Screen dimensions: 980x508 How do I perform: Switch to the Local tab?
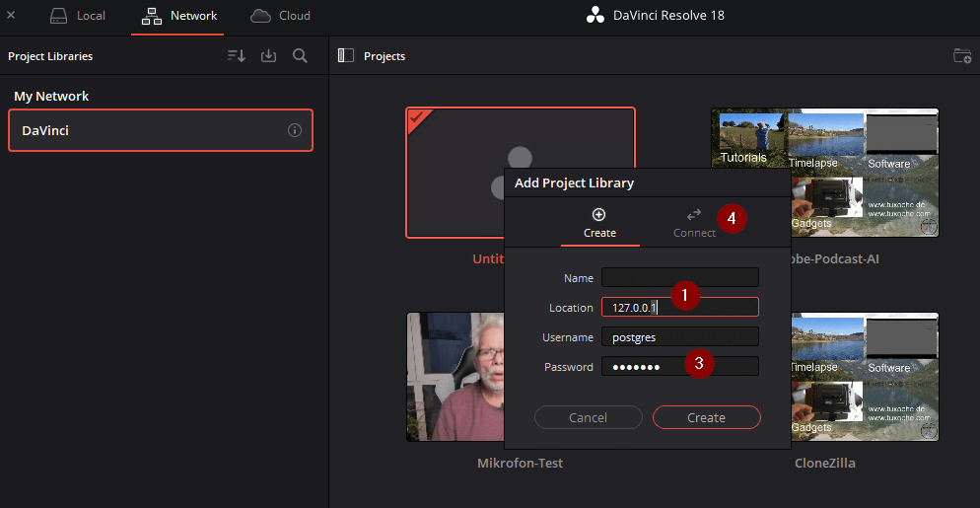tap(78, 16)
